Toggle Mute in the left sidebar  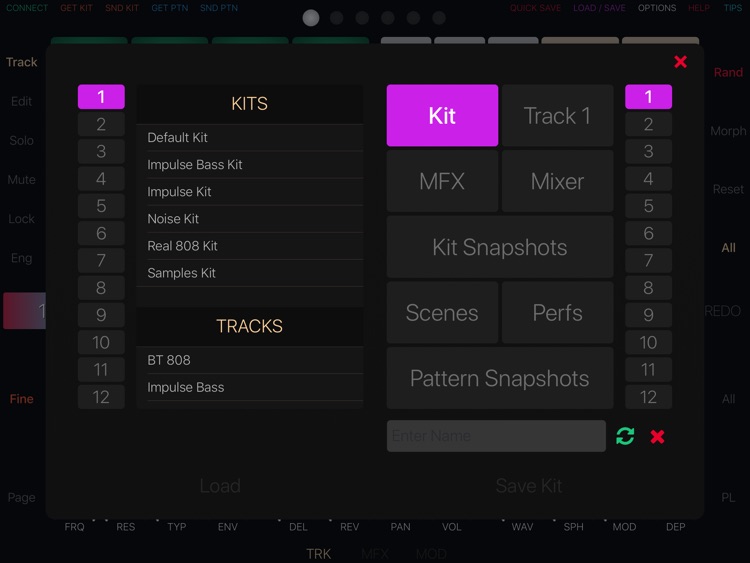pyautogui.click(x=22, y=179)
